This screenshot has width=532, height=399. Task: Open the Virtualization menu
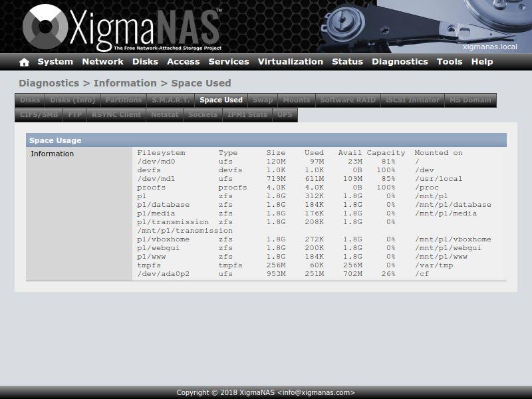(291, 62)
